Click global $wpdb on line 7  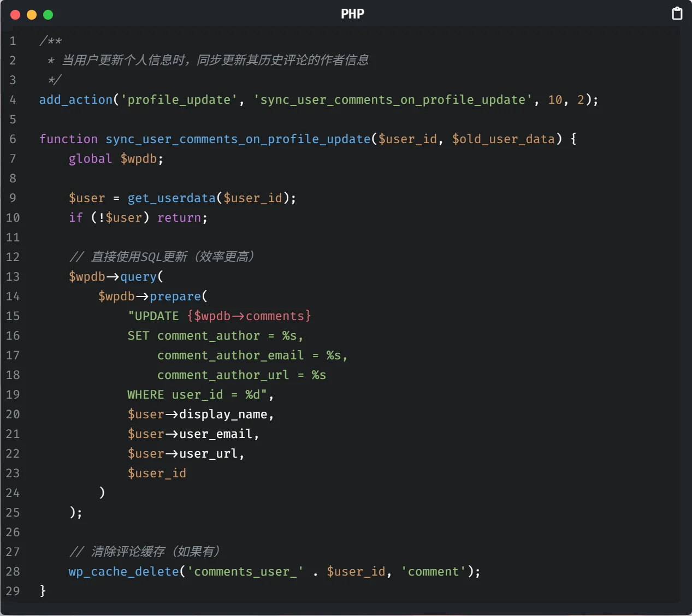116,159
